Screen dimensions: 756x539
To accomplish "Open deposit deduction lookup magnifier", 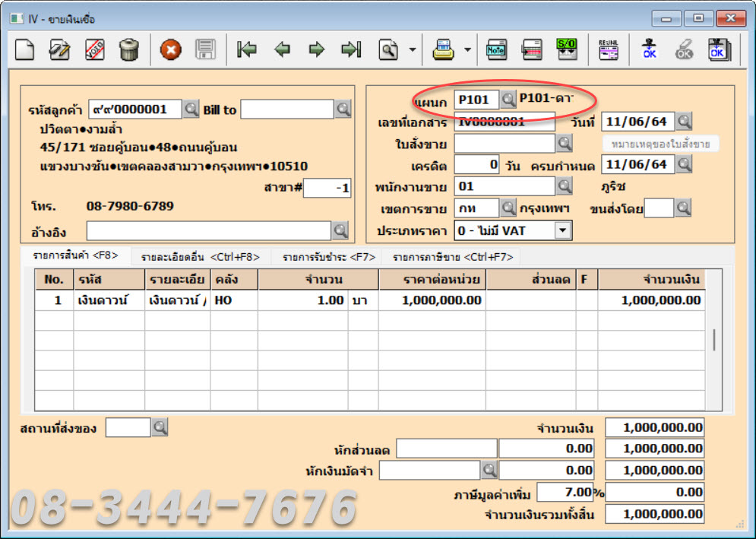I will click(x=489, y=470).
